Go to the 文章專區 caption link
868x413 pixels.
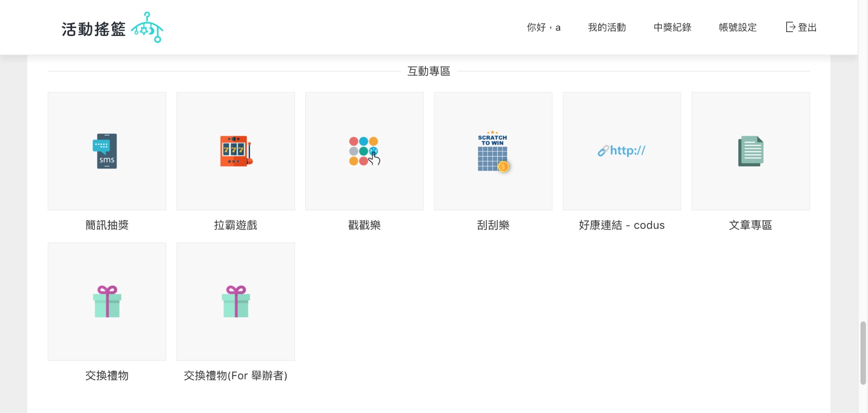pos(750,225)
